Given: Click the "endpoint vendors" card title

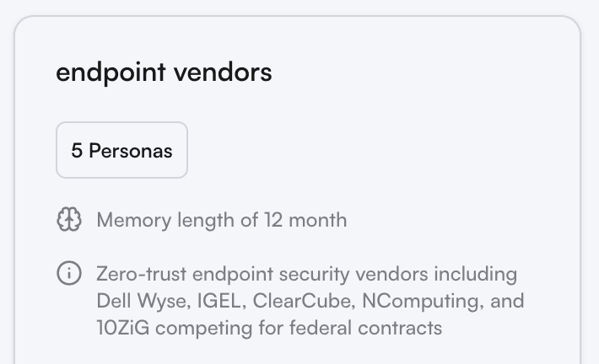Looking at the screenshot, I should [x=164, y=72].
